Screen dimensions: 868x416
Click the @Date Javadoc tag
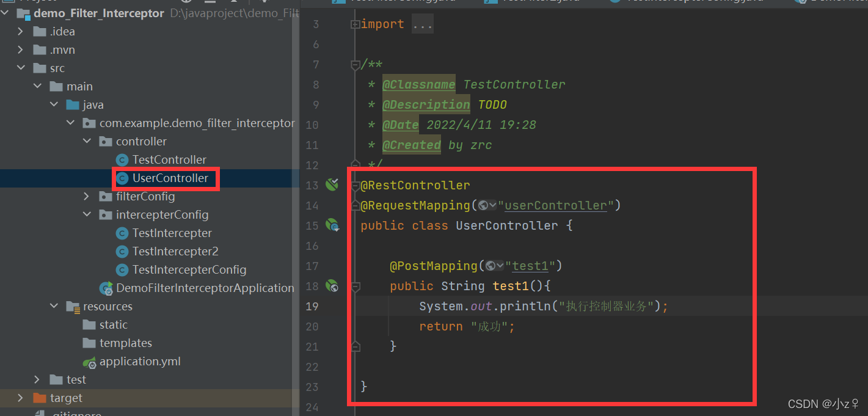click(401, 125)
